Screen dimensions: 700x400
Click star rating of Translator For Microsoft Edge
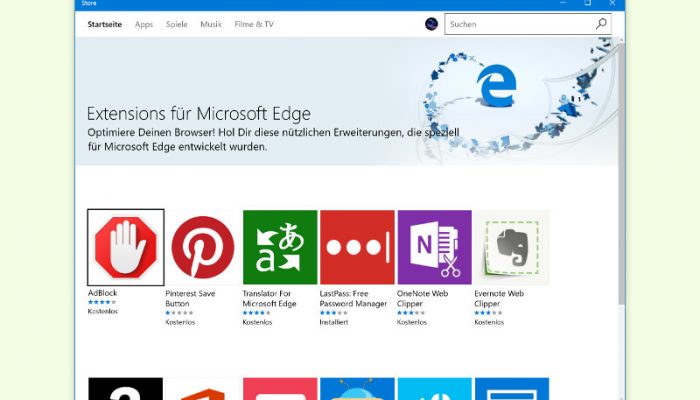click(257, 313)
